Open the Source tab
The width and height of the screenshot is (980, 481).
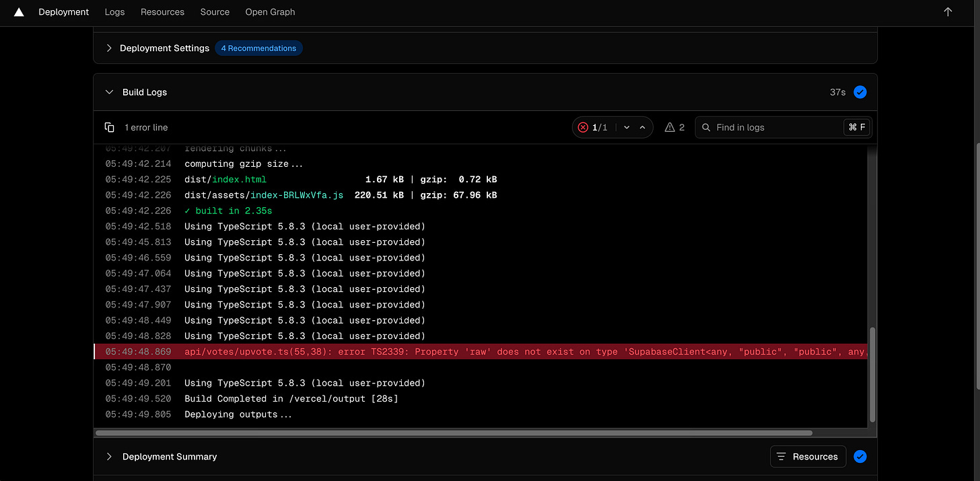point(214,12)
